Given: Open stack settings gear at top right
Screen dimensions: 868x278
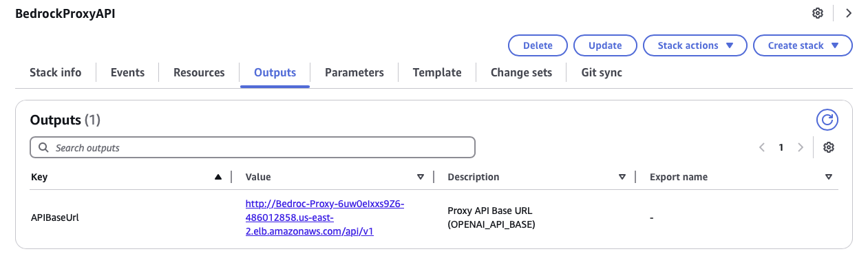Looking at the screenshot, I should click(x=818, y=13).
